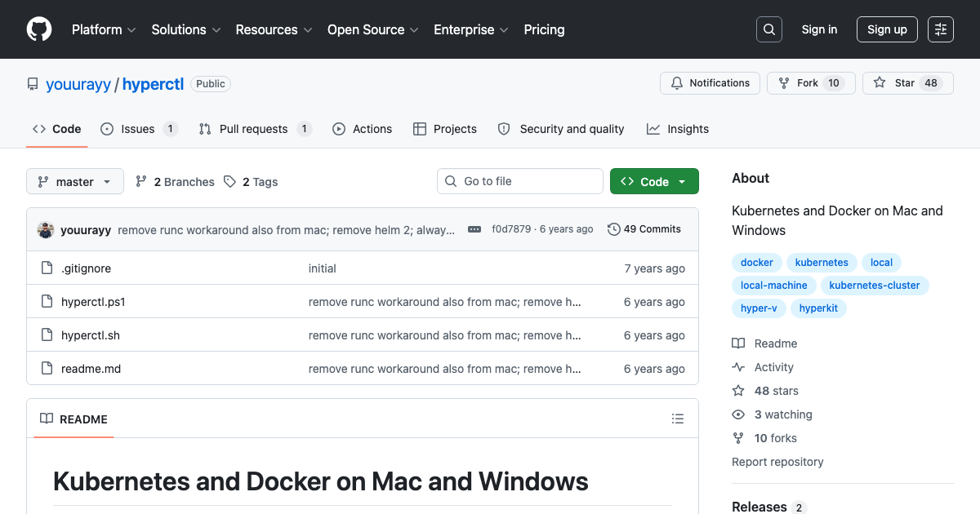Switch to the Projects tab
This screenshot has height=514, width=980.
[445, 129]
